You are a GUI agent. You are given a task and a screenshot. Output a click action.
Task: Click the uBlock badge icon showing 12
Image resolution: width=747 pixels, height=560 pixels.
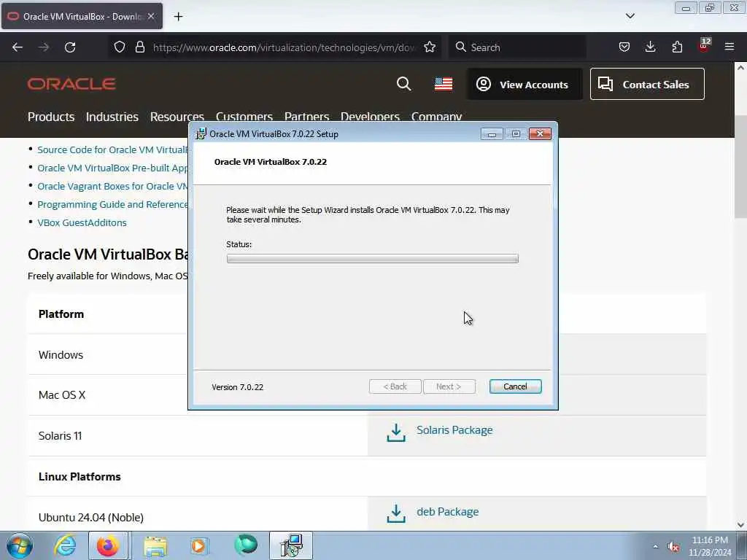point(704,45)
